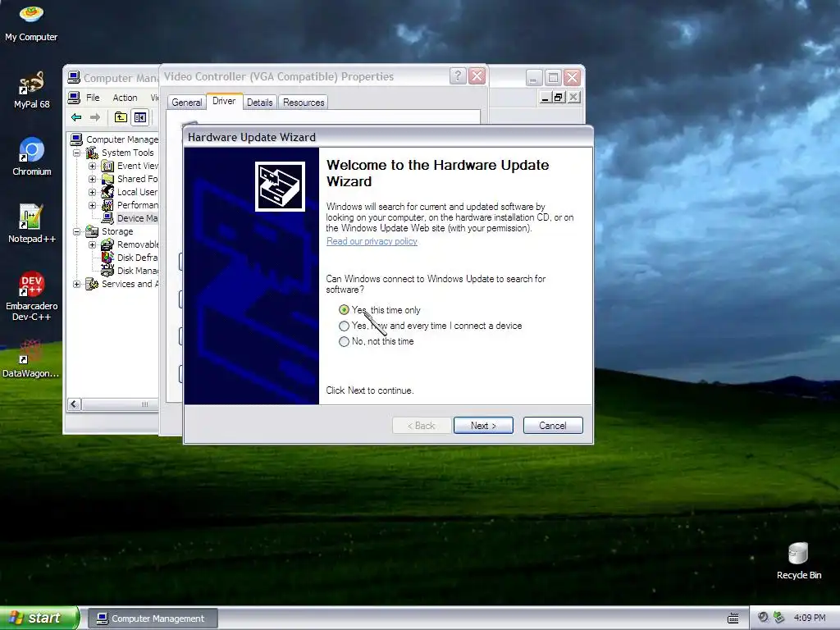Open the Start menu
Image resolution: width=840 pixels, height=630 pixels.
coord(39,619)
